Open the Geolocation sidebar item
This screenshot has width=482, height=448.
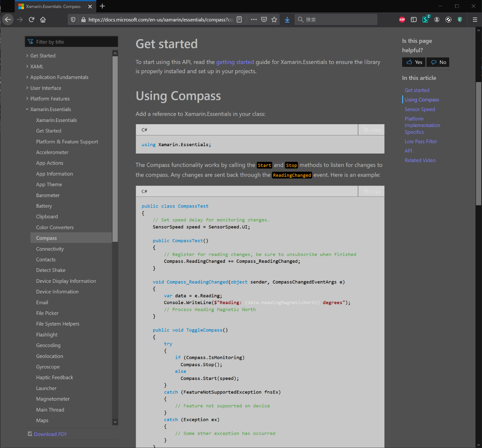(x=49, y=356)
